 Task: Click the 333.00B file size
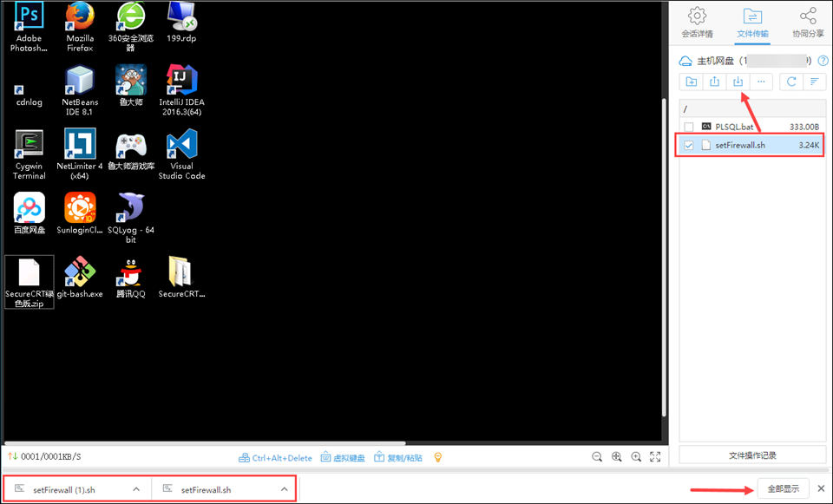coord(804,127)
